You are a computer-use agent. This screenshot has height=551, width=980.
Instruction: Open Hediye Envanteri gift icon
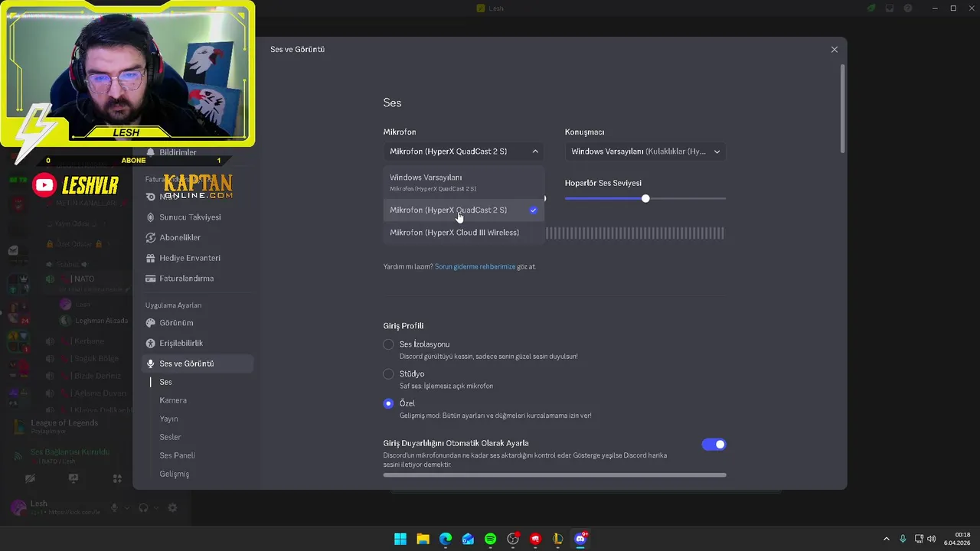(x=151, y=258)
